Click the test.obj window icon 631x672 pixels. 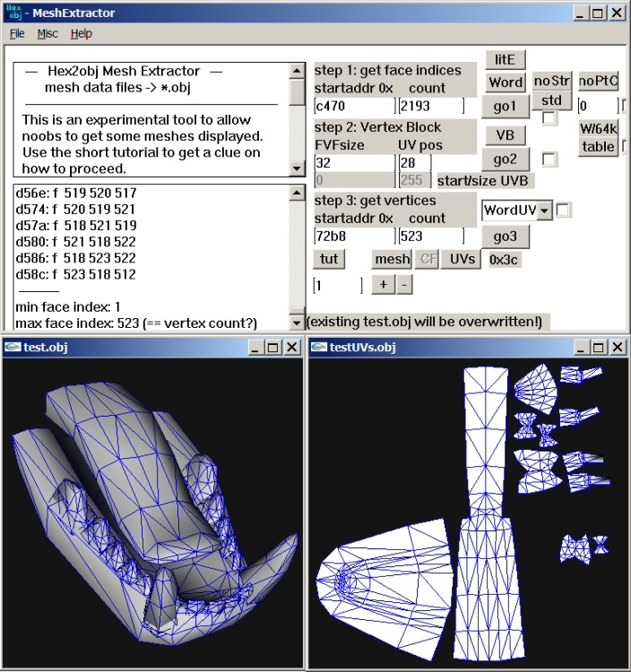[13, 348]
